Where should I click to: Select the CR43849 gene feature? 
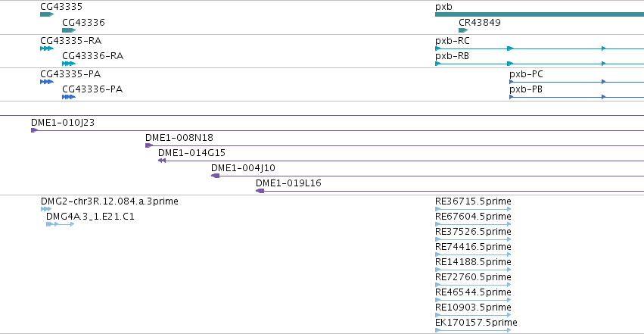463,30
